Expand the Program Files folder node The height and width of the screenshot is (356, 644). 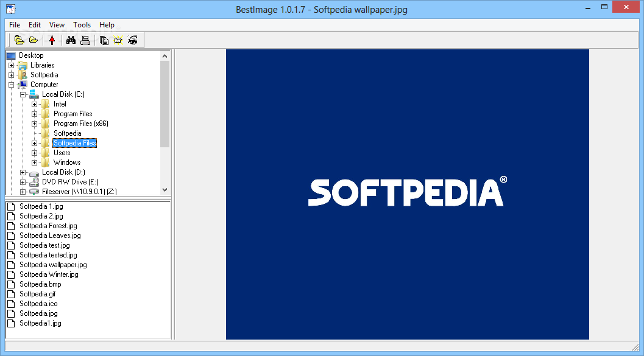35,114
